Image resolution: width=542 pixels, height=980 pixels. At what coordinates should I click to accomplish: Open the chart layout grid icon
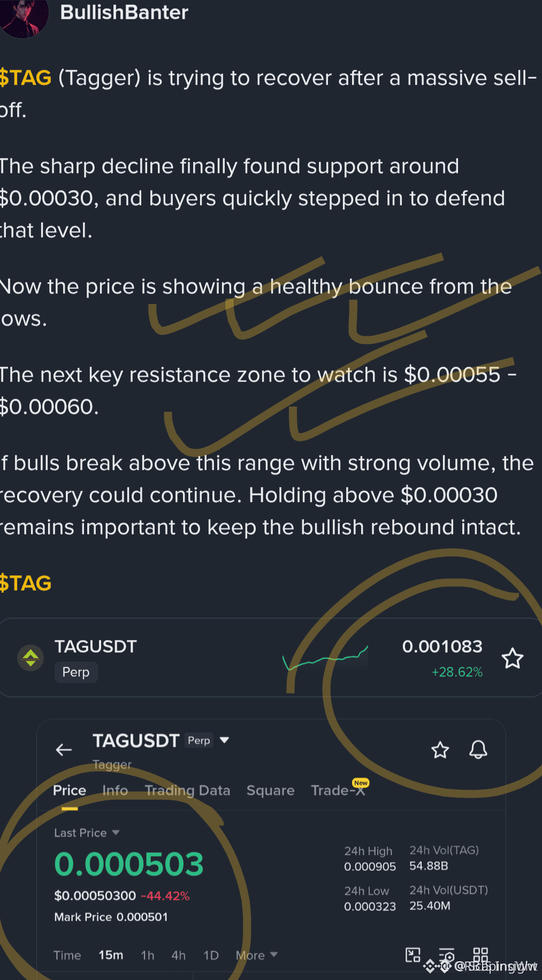[480, 954]
